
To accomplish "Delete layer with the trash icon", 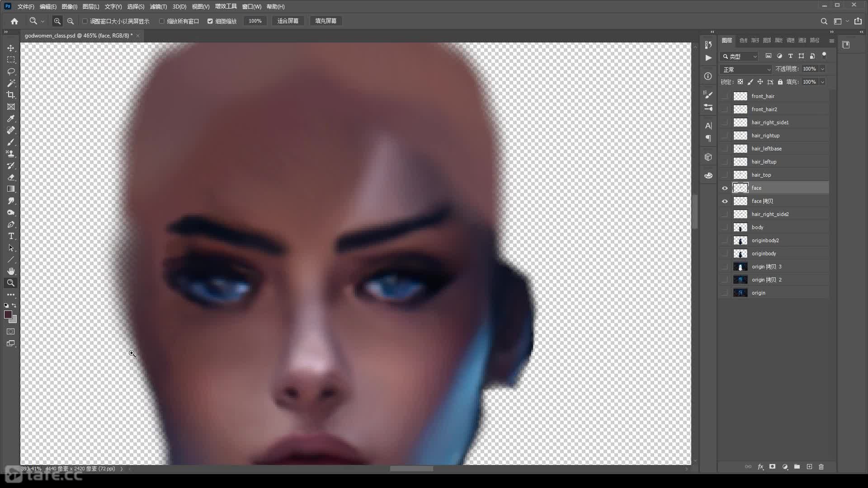I will (821, 467).
